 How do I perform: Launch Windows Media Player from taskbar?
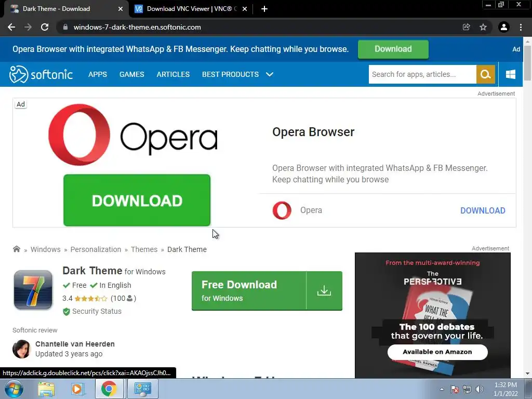(x=77, y=389)
